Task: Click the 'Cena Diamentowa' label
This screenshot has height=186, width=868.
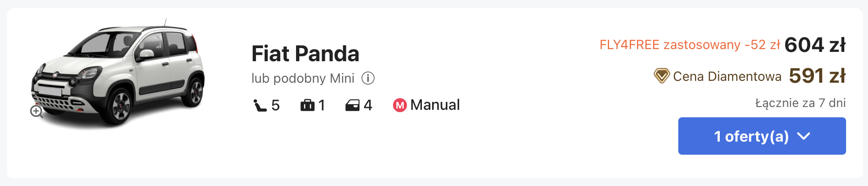Action: tap(727, 76)
